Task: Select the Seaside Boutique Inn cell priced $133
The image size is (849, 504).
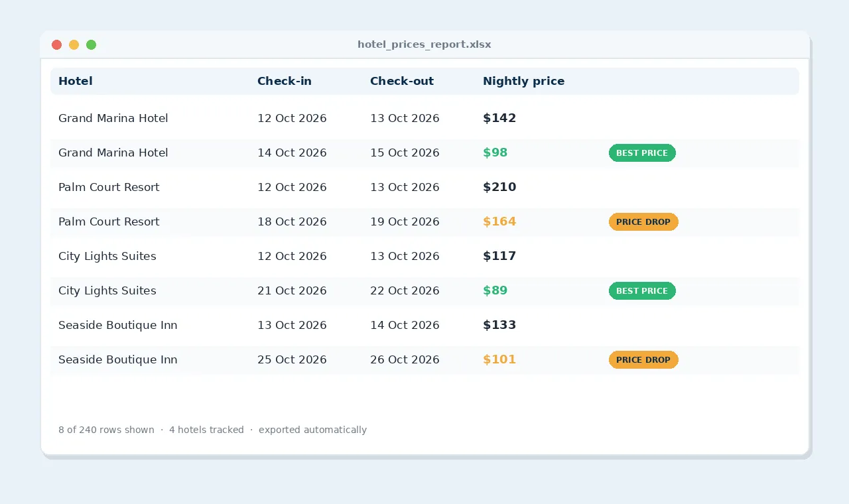Action: [118, 325]
